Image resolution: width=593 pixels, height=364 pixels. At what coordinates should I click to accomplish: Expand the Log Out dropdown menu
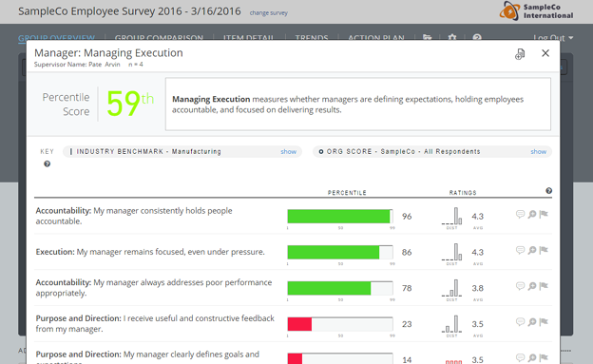click(553, 37)
